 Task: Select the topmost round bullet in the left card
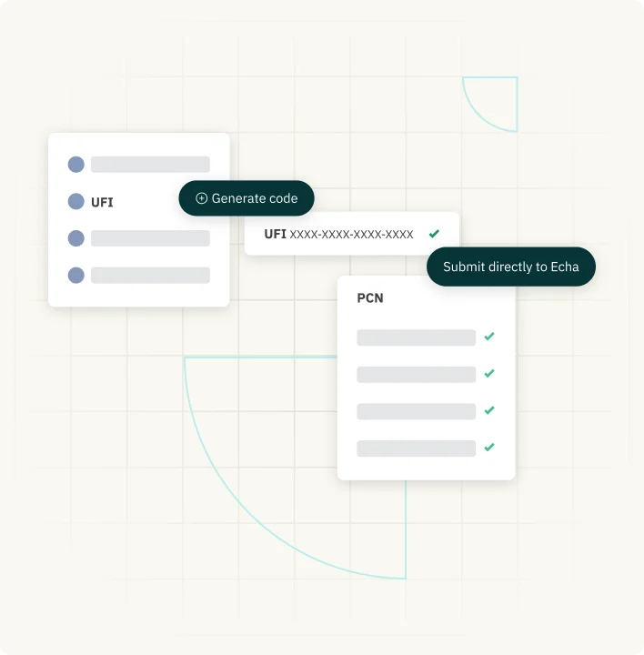[76, 165]
